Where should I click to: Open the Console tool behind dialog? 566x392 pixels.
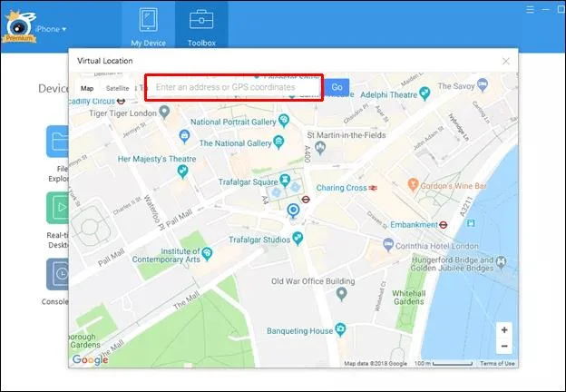coord(57,274)
